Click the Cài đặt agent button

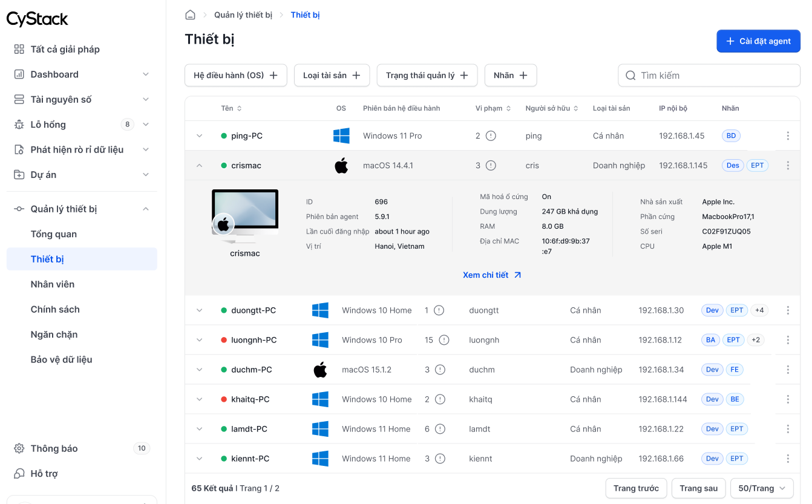[x=758, y=41]
